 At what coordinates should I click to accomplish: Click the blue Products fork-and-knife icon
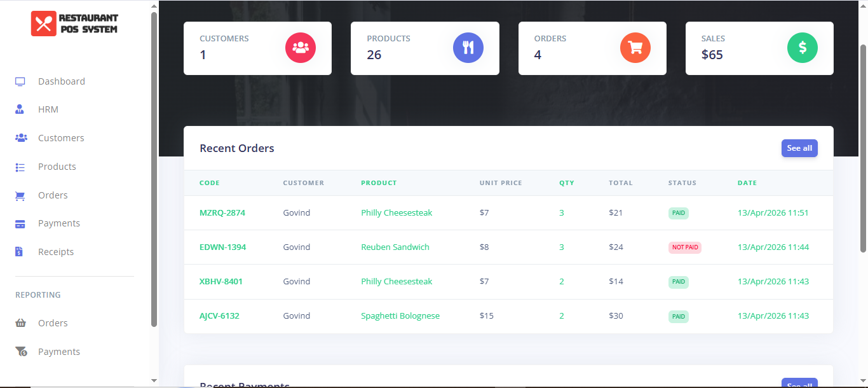[468, 48]
